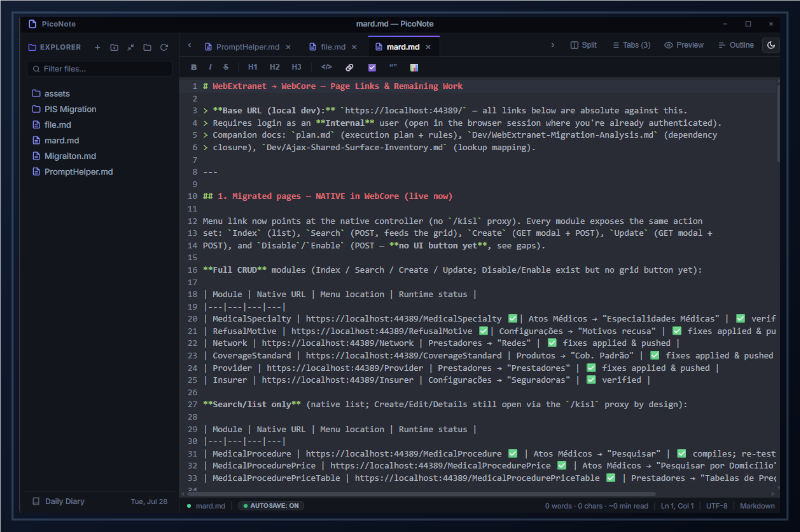Image resolution: width=800 pixels, height=532 pixels.
Task: Click the line number 10 gutter
Action: 192,196
